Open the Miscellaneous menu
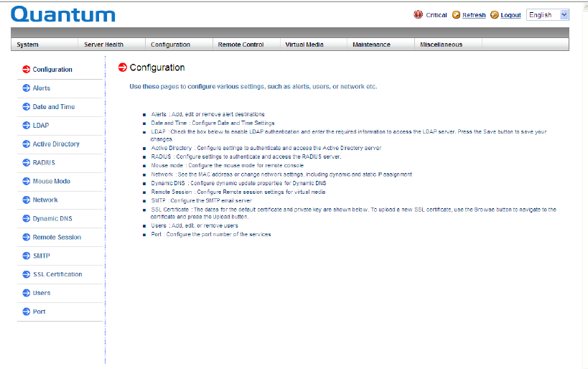 [441, 45]
